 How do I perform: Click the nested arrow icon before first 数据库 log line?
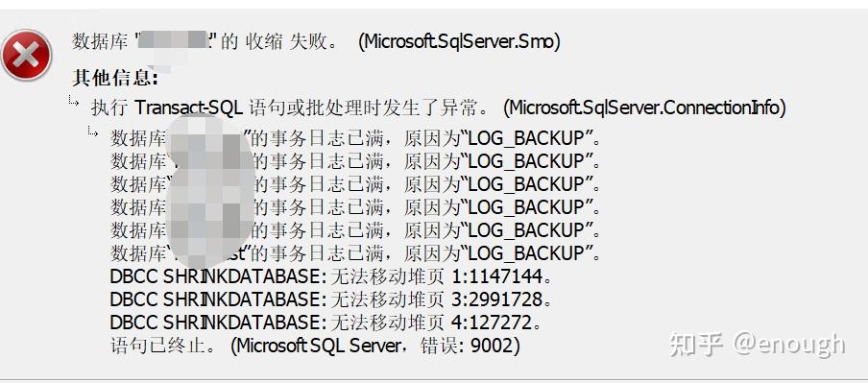93,132
